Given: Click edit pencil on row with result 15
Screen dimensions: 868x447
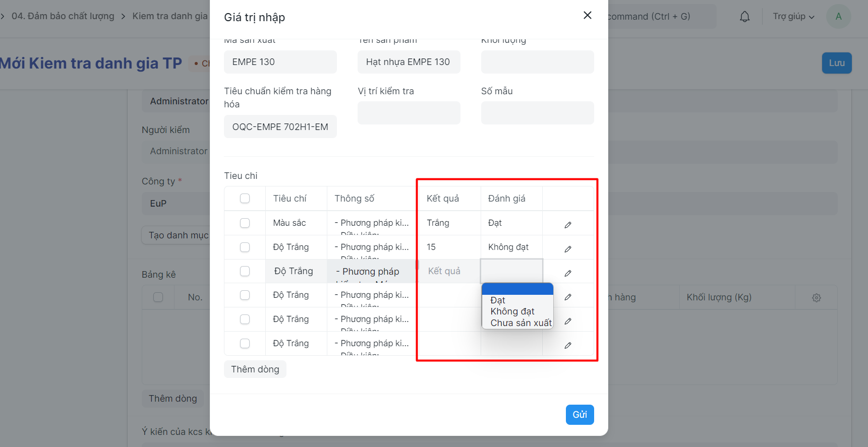Looking at the screenshot, I should point(568,249).
